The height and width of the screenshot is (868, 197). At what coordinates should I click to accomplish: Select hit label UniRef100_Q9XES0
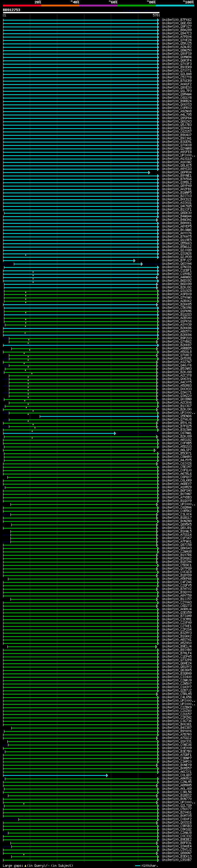click(177, 88)
